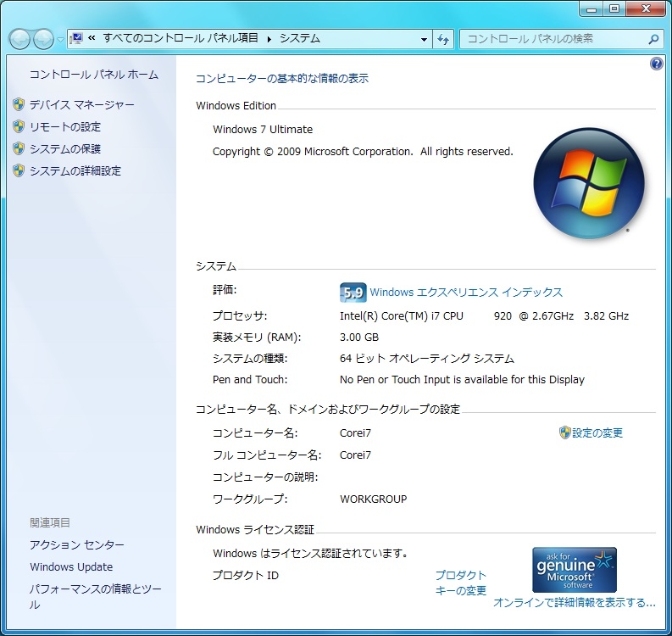
Task: Click Windows はライセンス認証されています text
Action: pyautogui.click(x=310, y=553)
